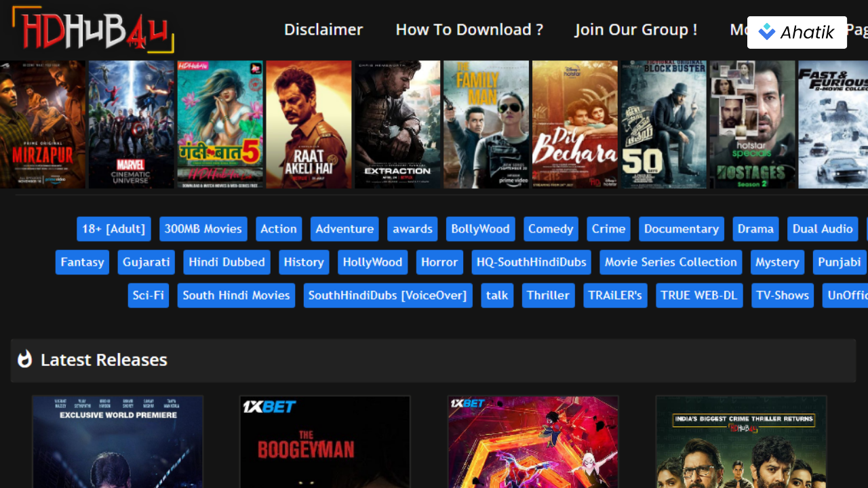This screenshot has width=868, height=488.
Task: Open the Disclaimer menu link
Action: click(x=323, y=30)
